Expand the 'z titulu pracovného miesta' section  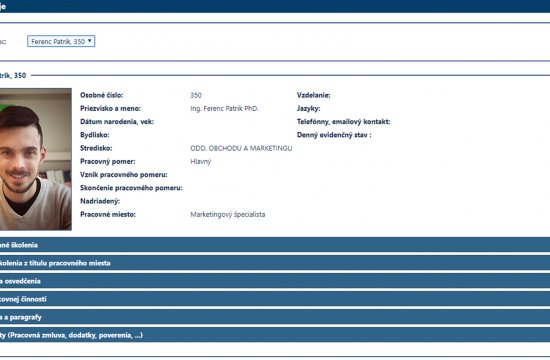275,263
